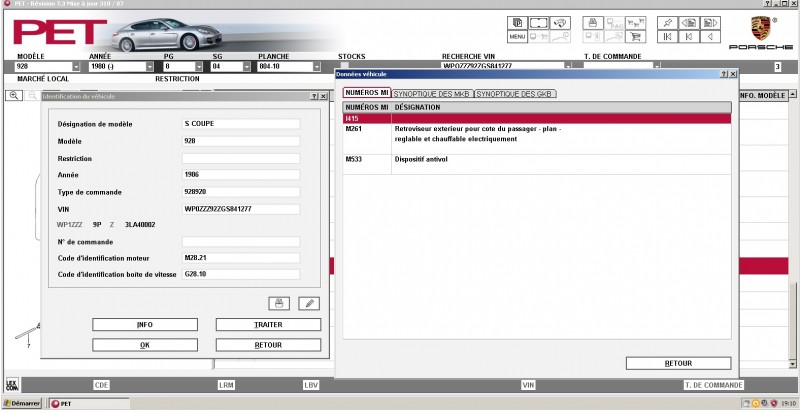
Task: Expand the T. DE COMMANDE dropdown
Action: pyautogui.click(x=657, y=66)
